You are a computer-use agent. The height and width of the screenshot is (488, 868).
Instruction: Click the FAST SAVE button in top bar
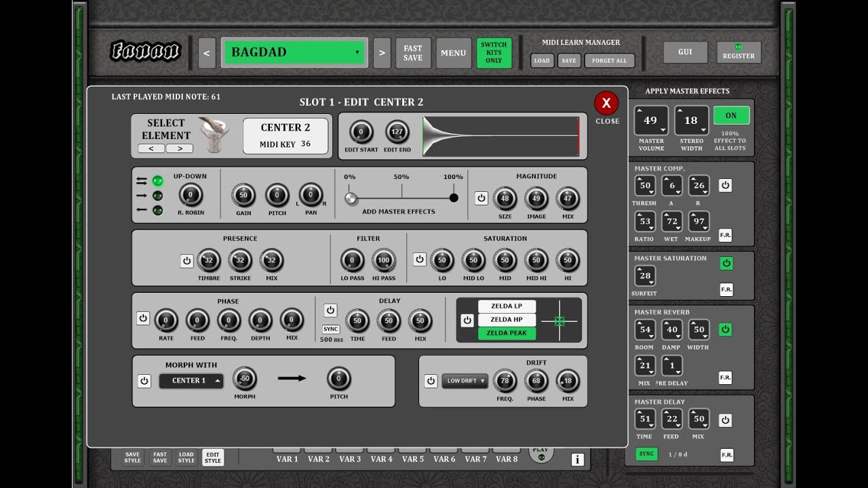point(413,53)
